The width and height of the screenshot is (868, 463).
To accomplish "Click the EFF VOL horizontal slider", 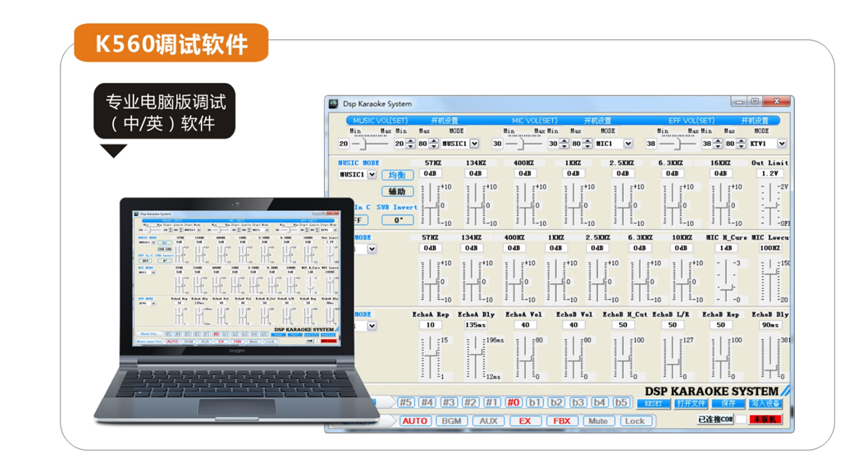I will (x=678, y=144).
